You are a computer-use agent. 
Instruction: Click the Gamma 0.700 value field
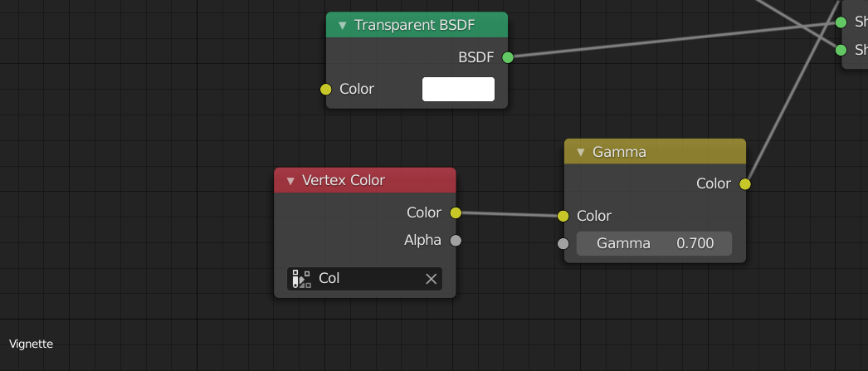(x=655, y=244)
